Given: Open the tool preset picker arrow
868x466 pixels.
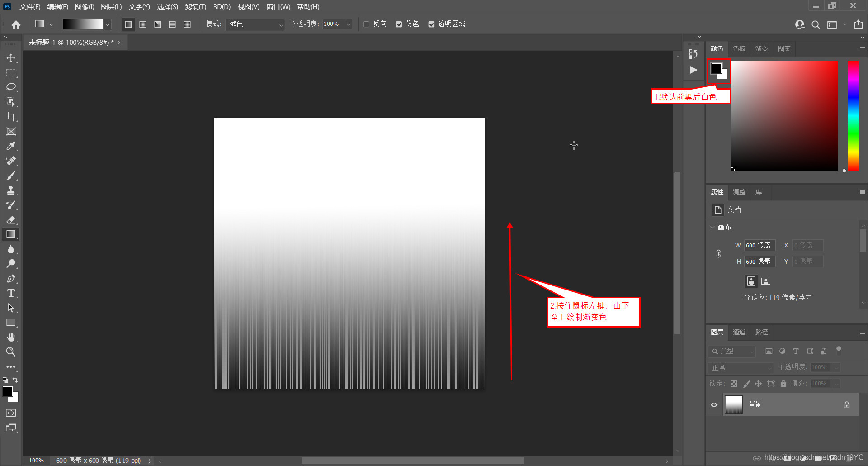Looking at the screenshot, I should [51, 24].
